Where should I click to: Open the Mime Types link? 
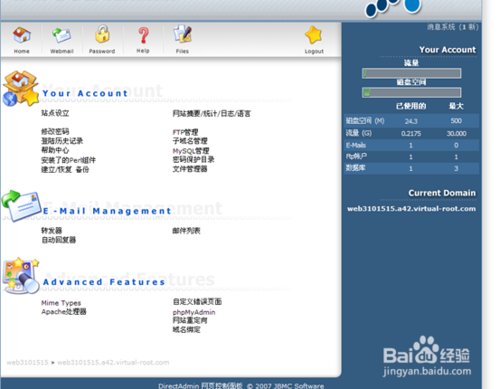click(61, 303)
